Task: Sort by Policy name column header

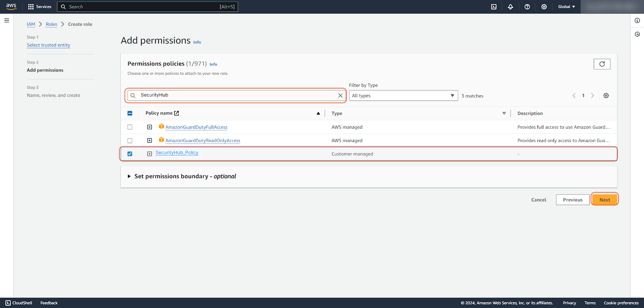Action: (159, 113)
